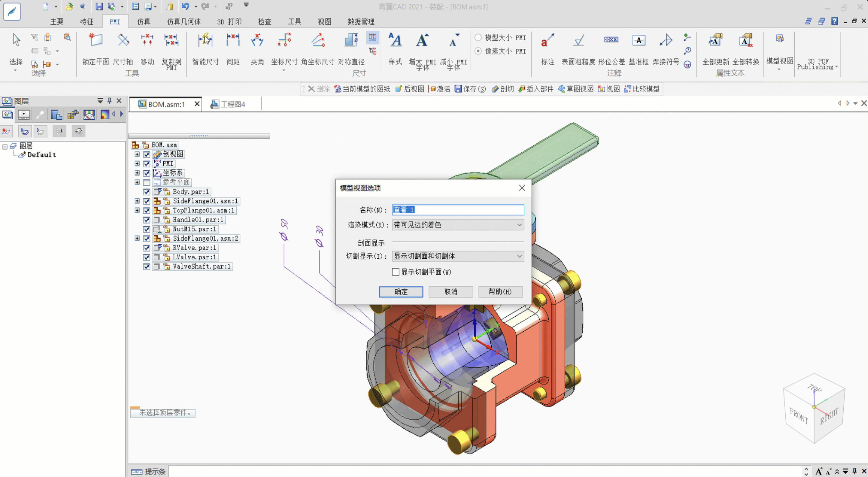Click the save icon in quick access toolbar
The height and width of the screenshot is (477, 868).
tap(99, 6)
